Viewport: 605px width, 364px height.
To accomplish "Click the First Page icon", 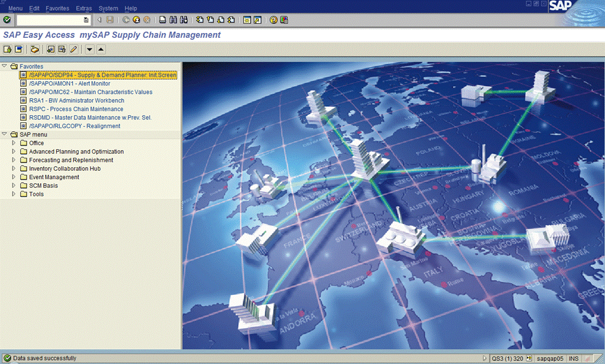I will pos(200,19).
